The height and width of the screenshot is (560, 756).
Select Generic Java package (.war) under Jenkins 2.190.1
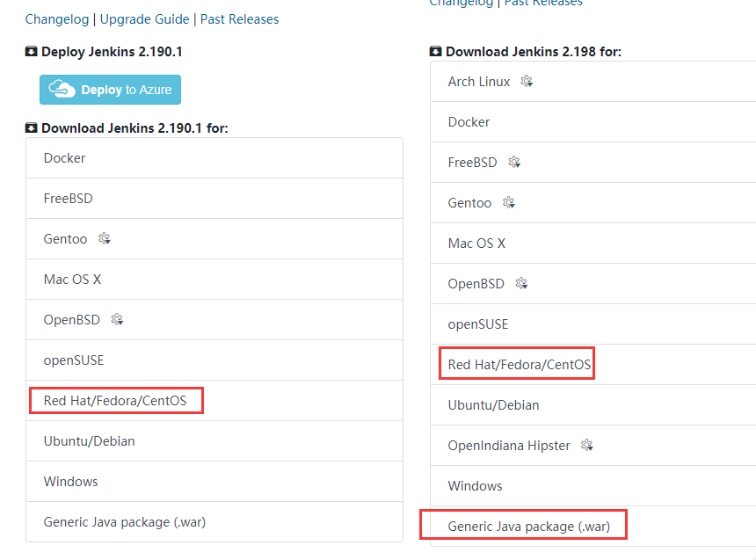214,522
